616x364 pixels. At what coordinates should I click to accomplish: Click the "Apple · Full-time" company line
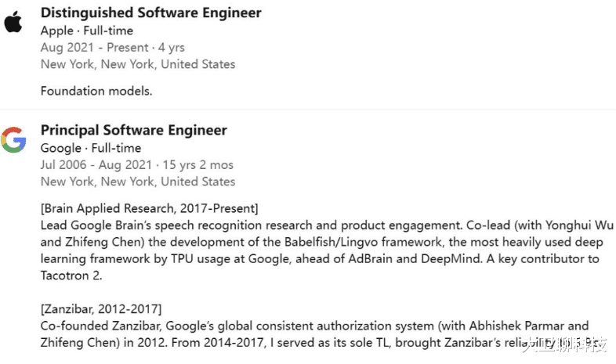click(86, 31)
